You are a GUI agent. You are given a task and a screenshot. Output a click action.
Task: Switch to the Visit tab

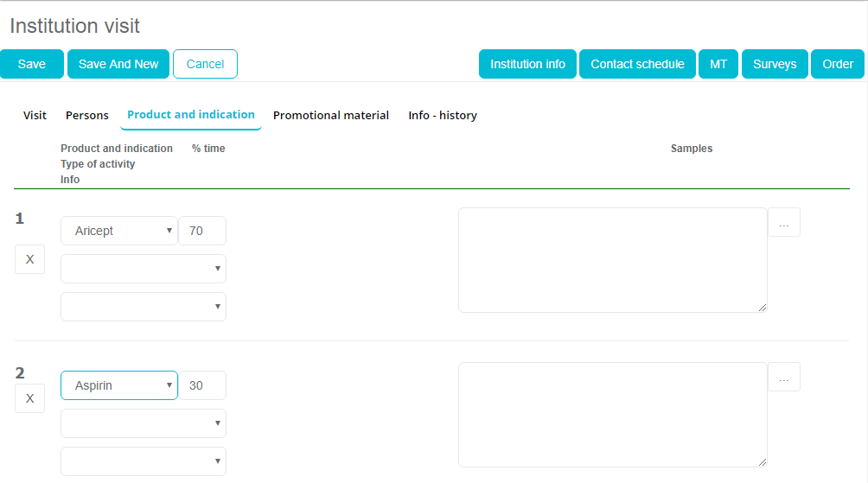(35, 115)
